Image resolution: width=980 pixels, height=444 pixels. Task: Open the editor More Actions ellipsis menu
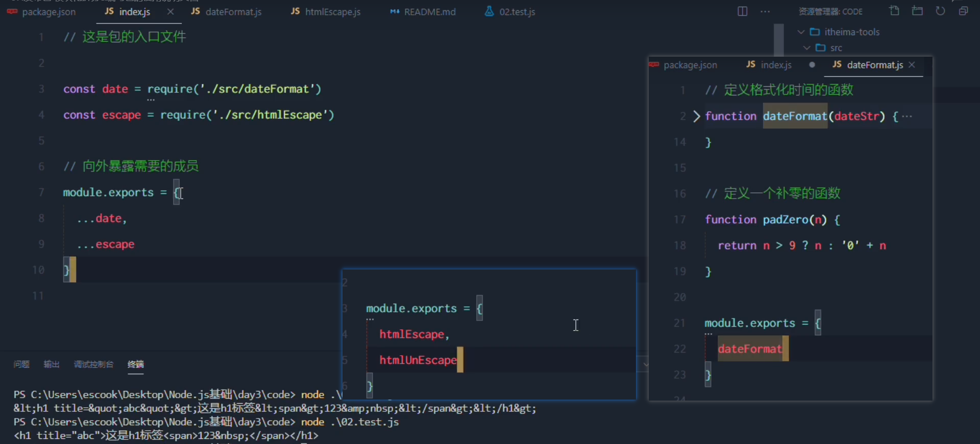(765, 11)
